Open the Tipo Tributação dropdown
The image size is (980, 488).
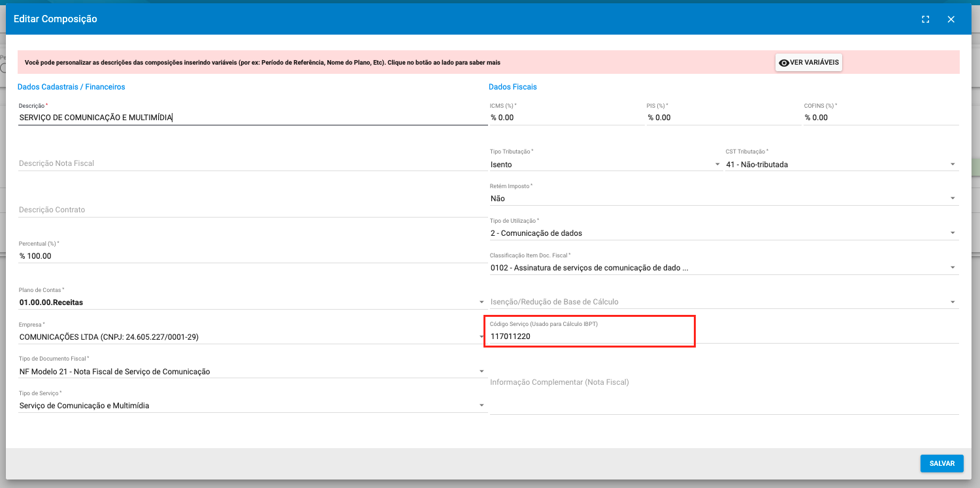click(x=606, y=165)
